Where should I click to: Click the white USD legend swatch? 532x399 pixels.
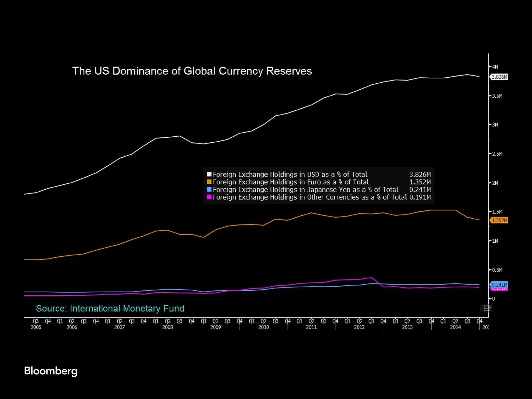coord(209,174)
